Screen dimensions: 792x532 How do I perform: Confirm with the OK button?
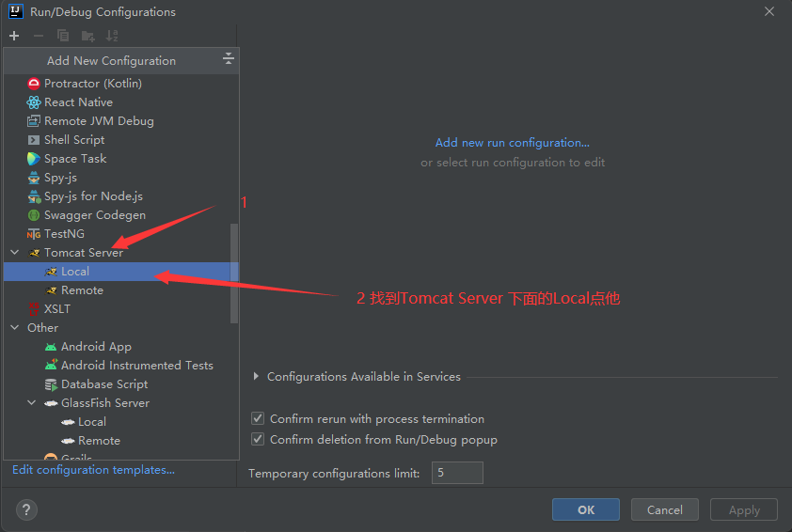point(586,509)
